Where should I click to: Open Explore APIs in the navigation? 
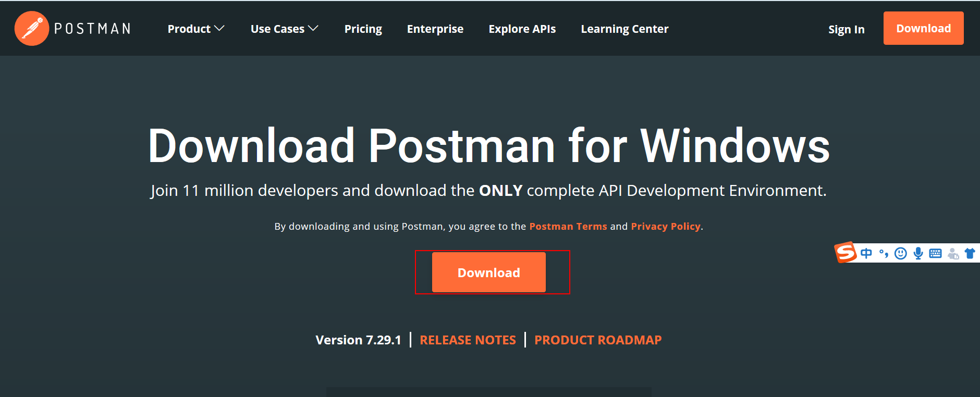click(522, 29)
